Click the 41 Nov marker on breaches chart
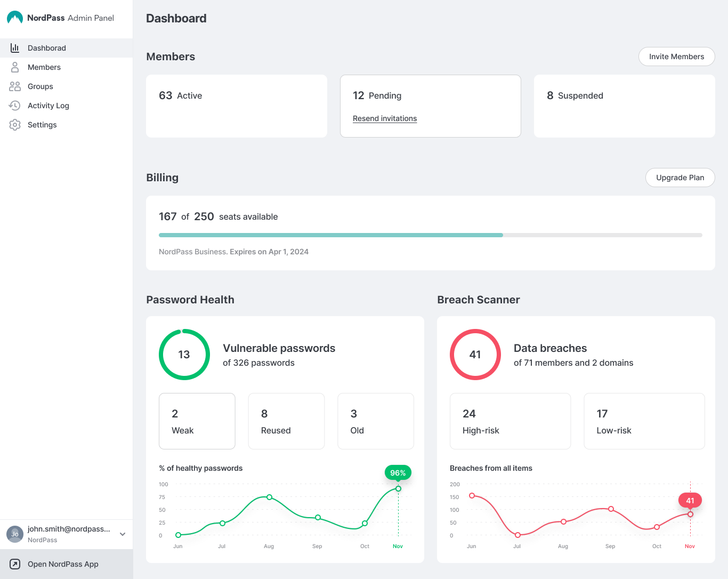Image resolution: width=728 pixels, height=579 pixels. [690, 514]
